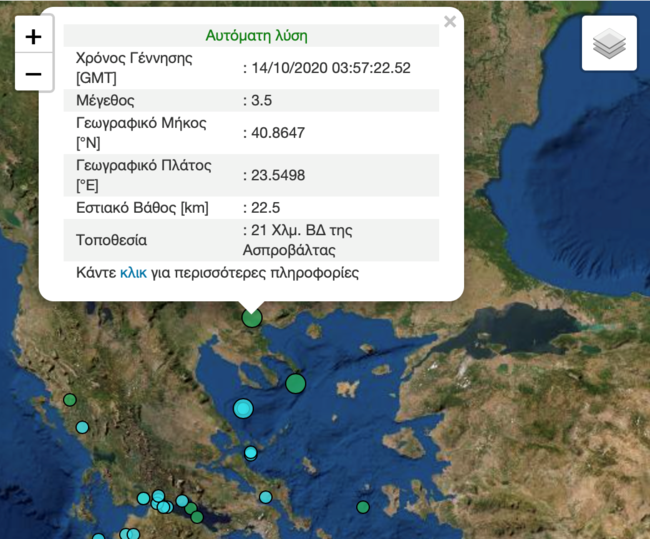The width and height of the screenshot is (650, 539).
Task: Click the cyan marker near the Sporades islands
Action: (x=251, y=453)
